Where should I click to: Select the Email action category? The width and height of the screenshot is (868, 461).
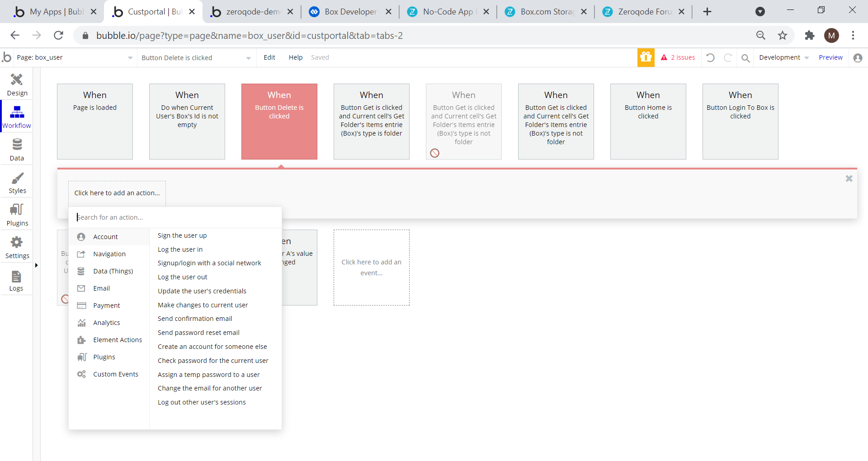(109, 288)
